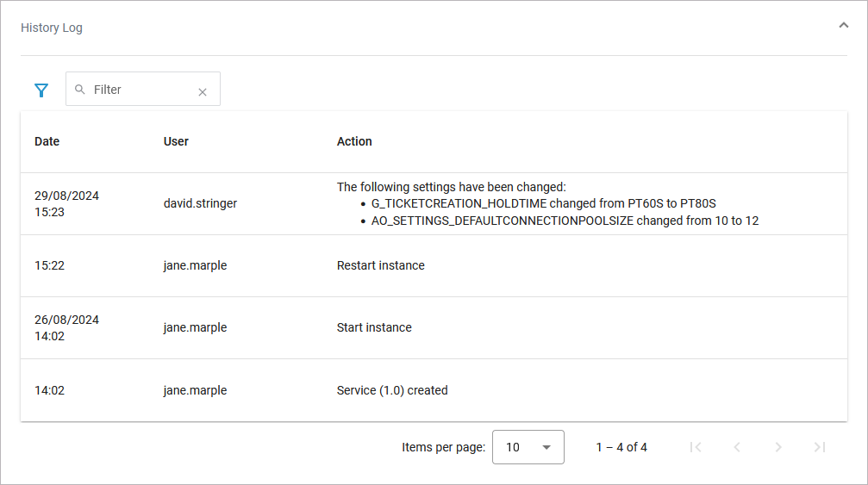This screenshot has width=868, height=485.
Task: Select the Start instance log entry
Action: [x=374, y=327]
